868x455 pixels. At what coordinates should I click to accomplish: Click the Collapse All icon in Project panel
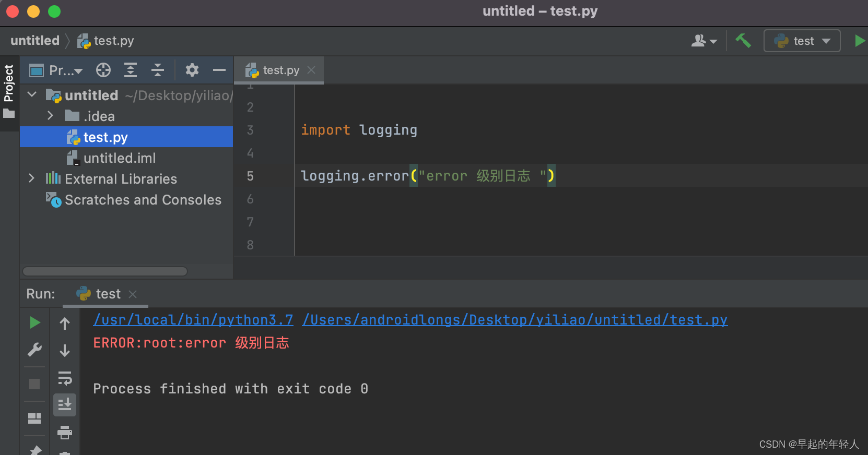(157, 70)
